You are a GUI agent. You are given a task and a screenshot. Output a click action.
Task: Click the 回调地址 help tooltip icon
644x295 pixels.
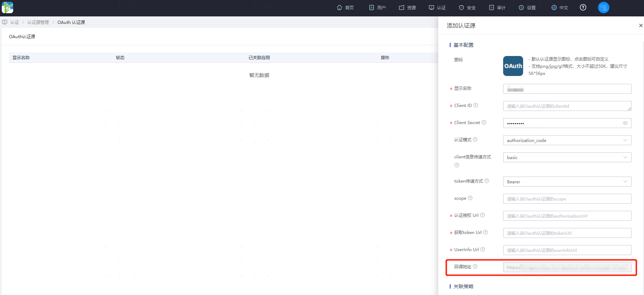pyautogui.click(x=475, y=266)
